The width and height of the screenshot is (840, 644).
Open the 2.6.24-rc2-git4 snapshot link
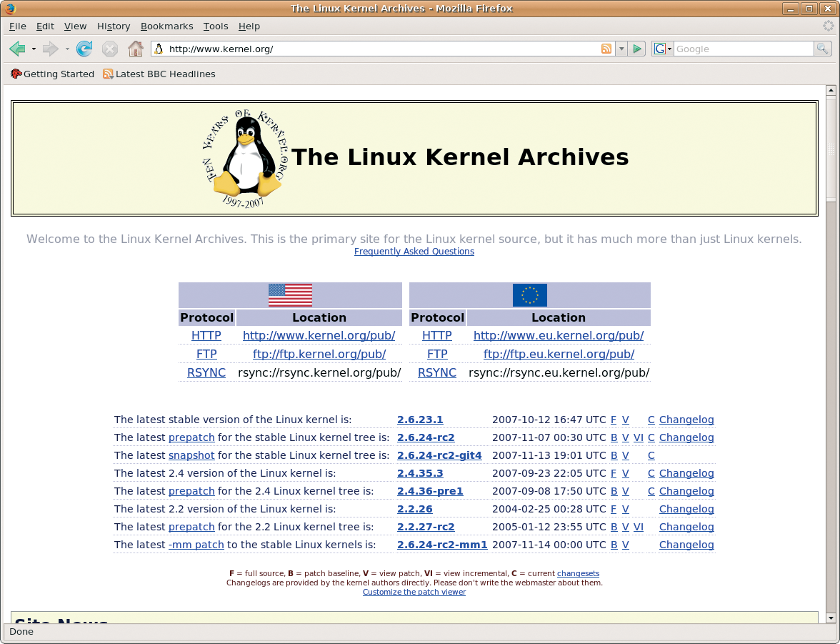(439, 455)
